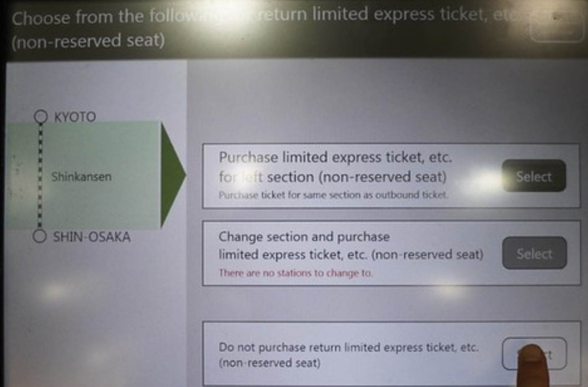Click the green right-pointing arrow

click(172, 176)
